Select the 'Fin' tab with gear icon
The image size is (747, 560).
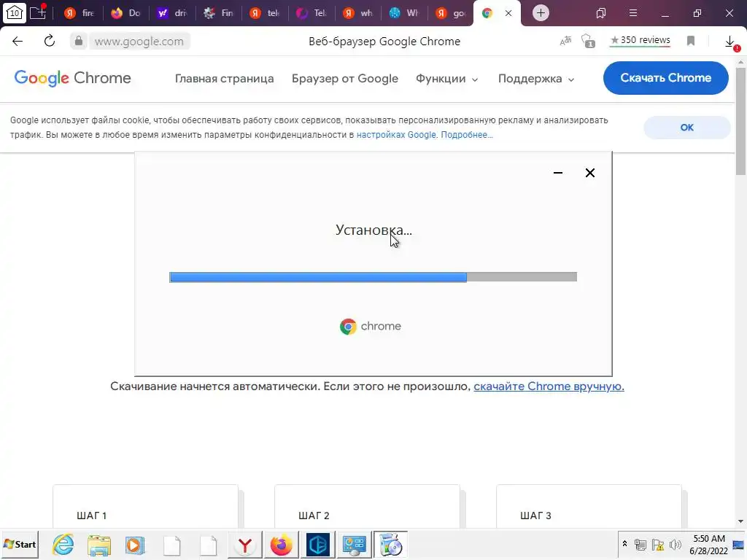click(x=218, y=13)
